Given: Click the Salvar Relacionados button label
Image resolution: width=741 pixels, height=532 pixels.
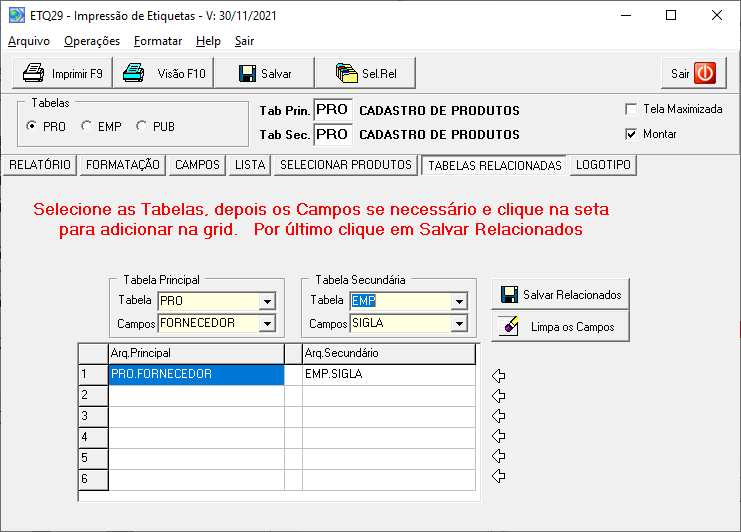Looking at the screenshot, I should click(572, 295).
